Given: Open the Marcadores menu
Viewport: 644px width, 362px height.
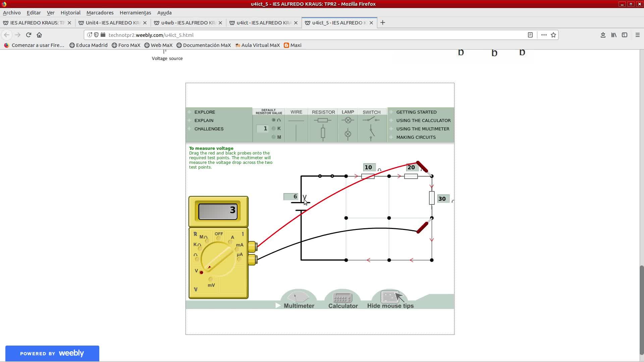Looking at the screenshot, I should click(x=100, y=13).
